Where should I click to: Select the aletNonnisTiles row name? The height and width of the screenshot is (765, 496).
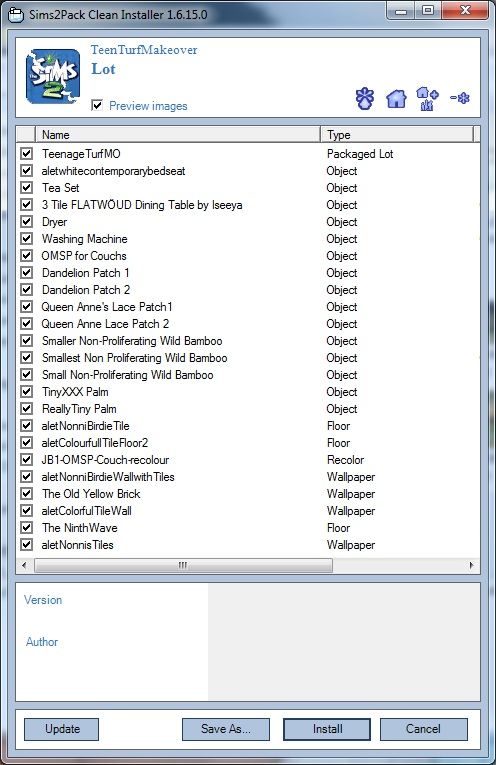click(x=78, y=544)
